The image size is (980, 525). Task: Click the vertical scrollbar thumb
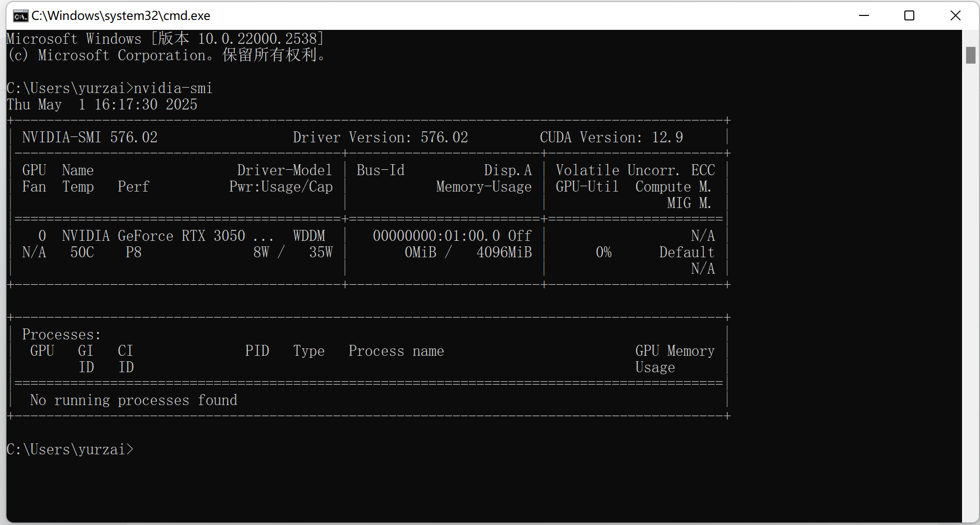971,55
